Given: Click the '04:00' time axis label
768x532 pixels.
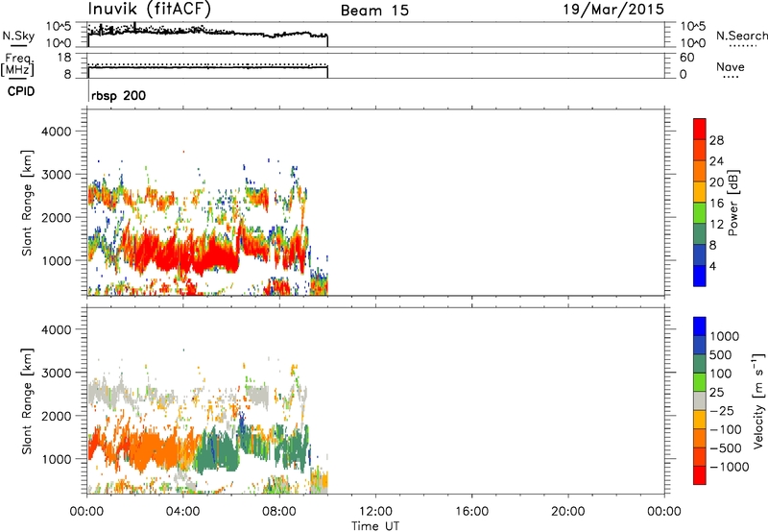Looking at the screenshot, I should tap(182, 512).
